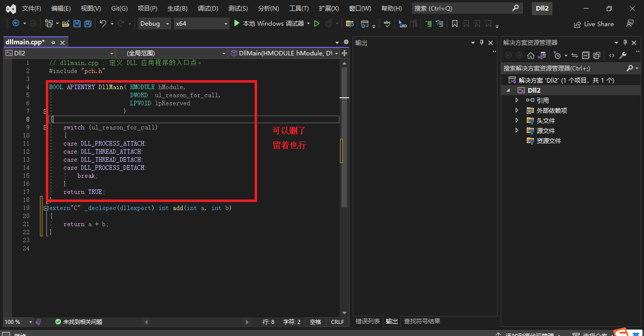Pin the dllmain.cpp editor tab
The image size is (644, 336).
[x=53, y=42]
